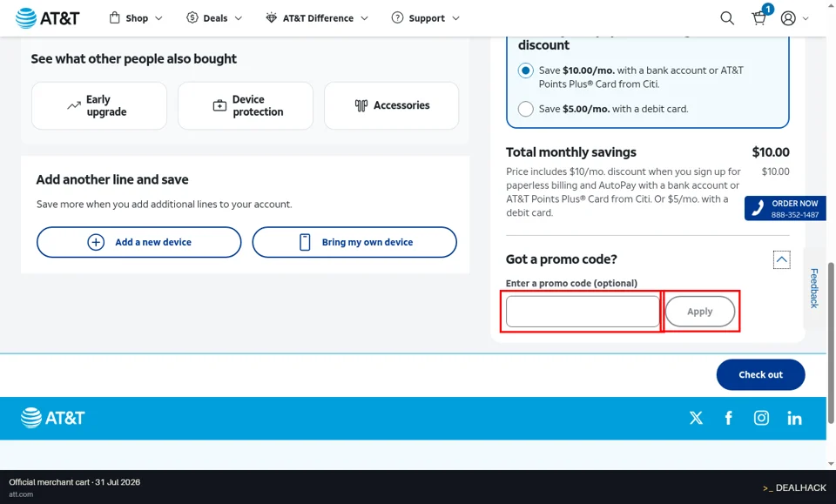Click the Accessories earbuds icon

[361, 105]
